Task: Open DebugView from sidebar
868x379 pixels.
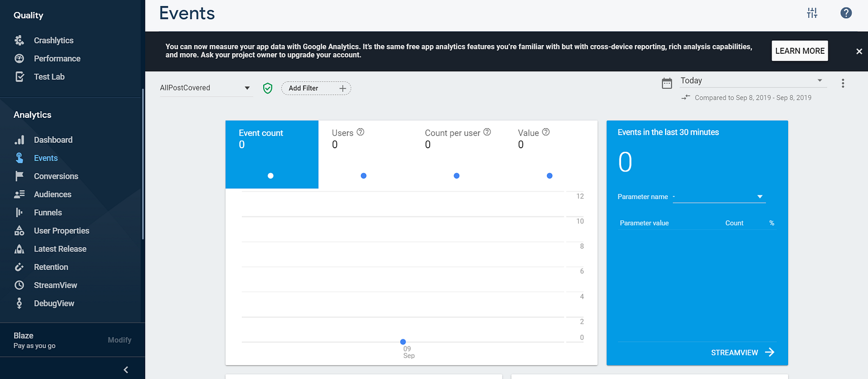Action: (54, 304)
